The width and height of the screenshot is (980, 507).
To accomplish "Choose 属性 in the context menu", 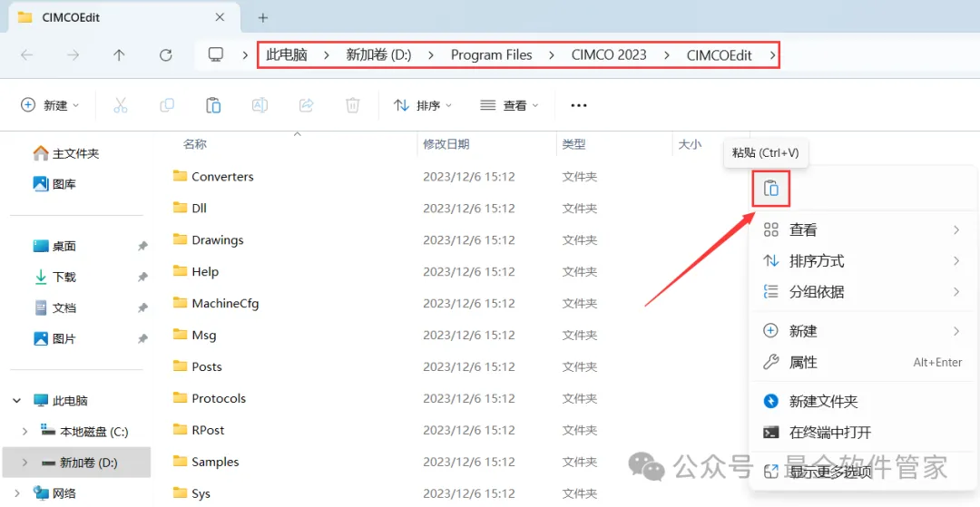I will tap(862, 362).
